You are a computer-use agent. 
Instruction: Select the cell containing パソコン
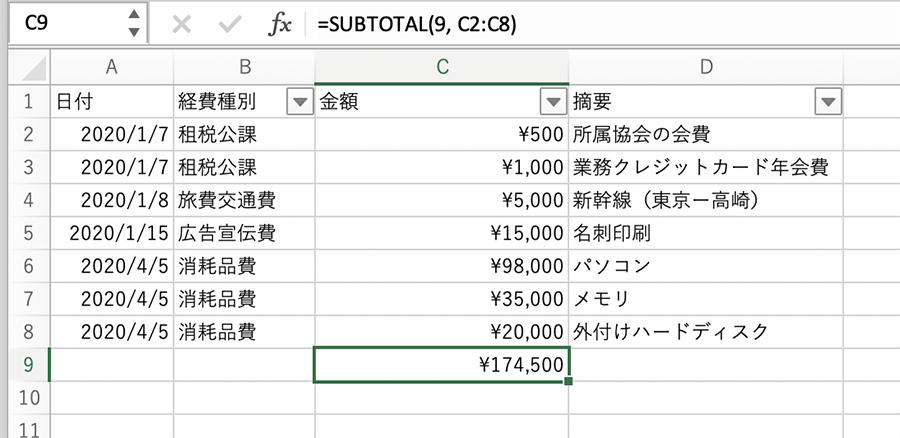pos(706,266)
